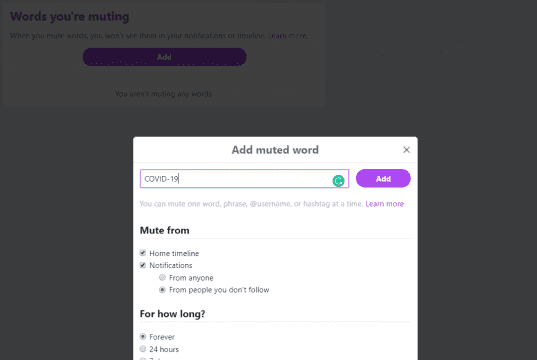Click the Mute from section heading

[164, 230]
